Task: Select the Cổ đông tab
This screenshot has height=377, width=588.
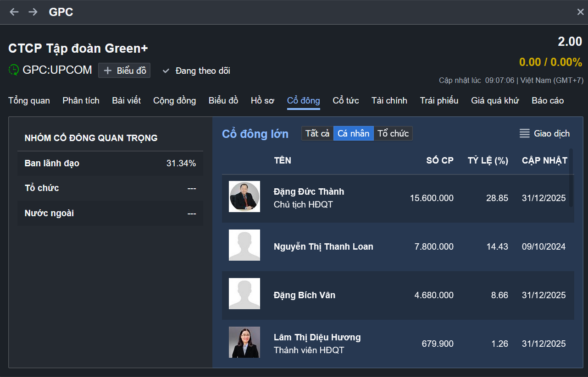Action: (x=304, y=101)
